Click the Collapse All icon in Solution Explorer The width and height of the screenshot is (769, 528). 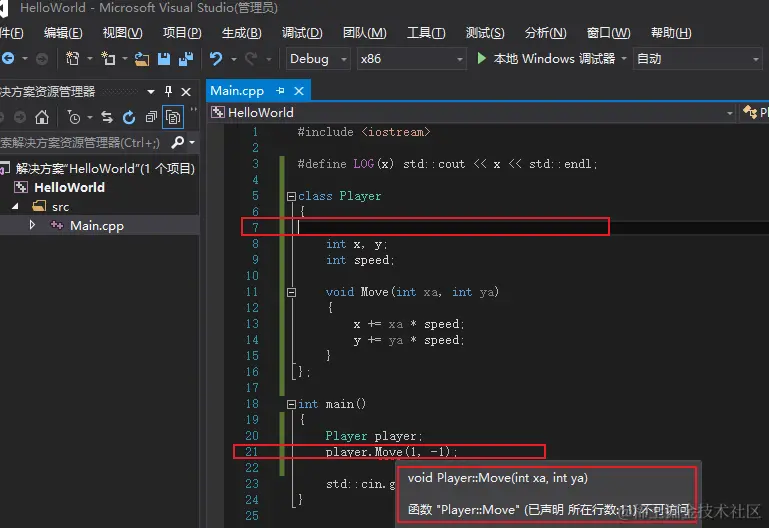point(151,117)
